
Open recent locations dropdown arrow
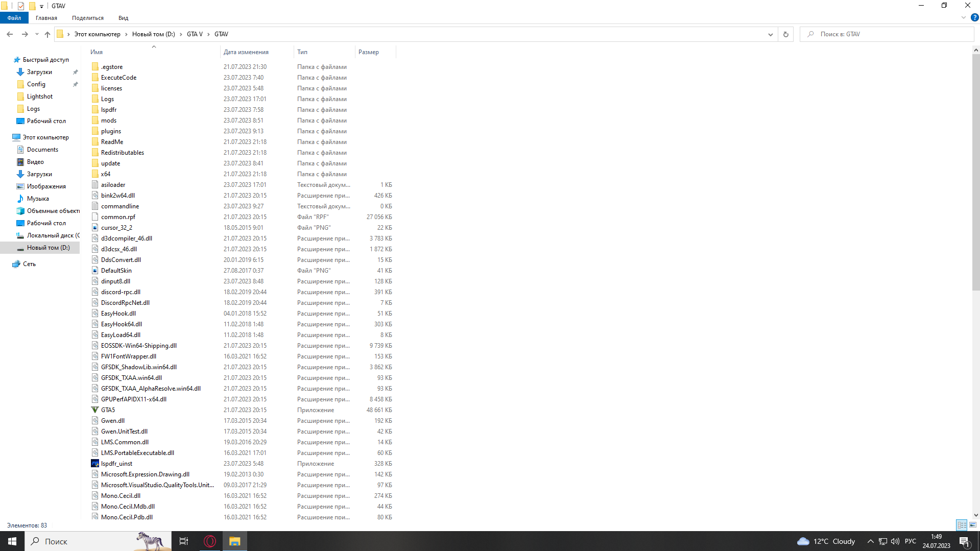click(x=37, y=34)
